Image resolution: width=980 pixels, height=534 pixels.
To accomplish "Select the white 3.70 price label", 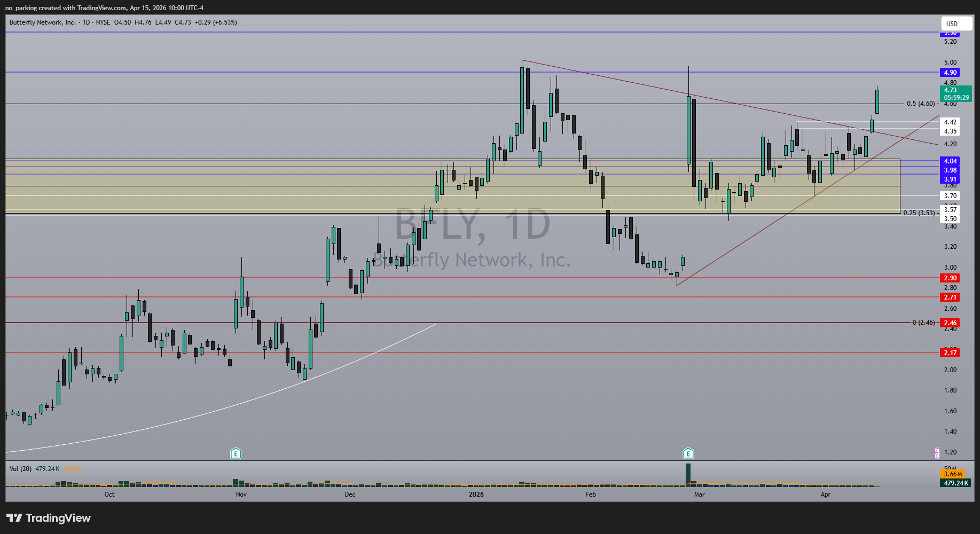I will coord(950,196).
